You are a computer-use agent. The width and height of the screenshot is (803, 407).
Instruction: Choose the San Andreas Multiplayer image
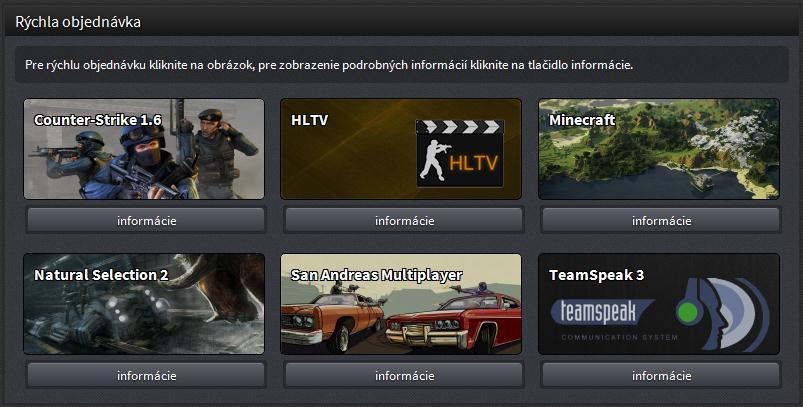(x=401, y=304)
